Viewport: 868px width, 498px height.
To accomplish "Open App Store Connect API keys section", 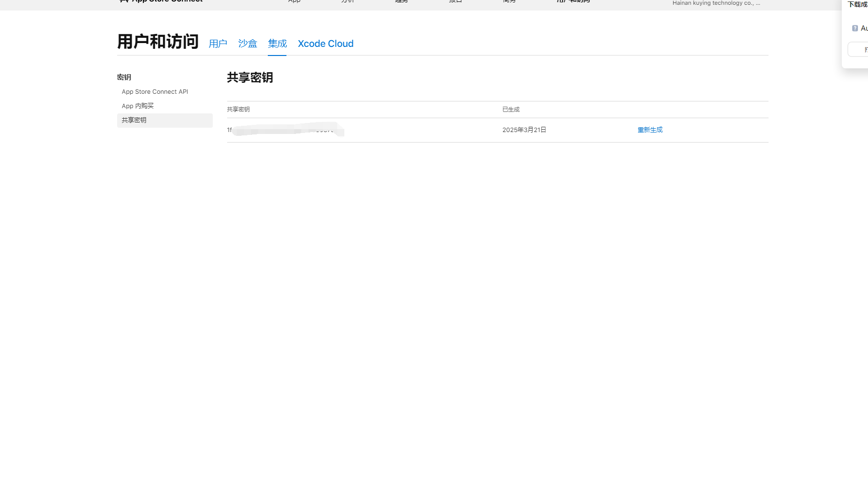I will pyautogui.click(x=155, y=92).
